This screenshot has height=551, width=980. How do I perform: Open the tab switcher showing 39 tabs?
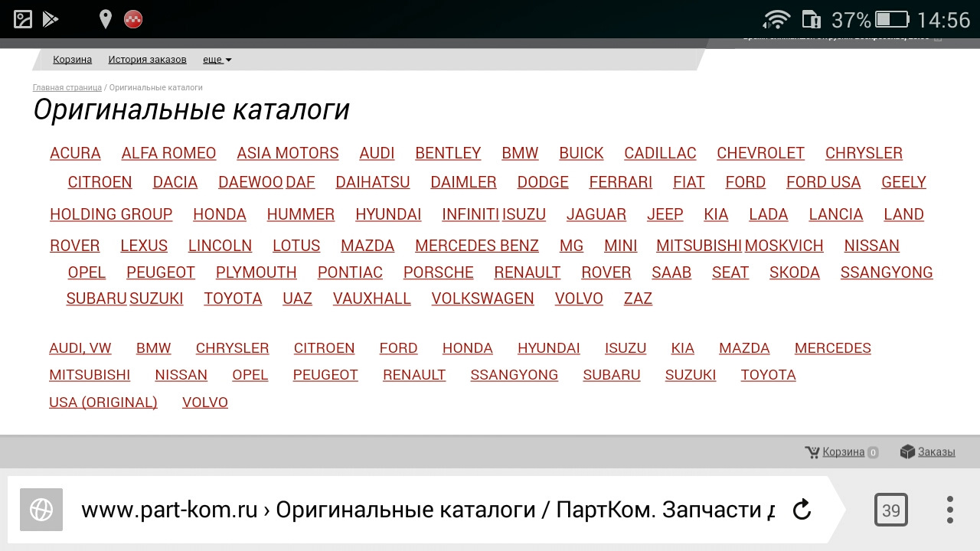[x=891, y=510]
